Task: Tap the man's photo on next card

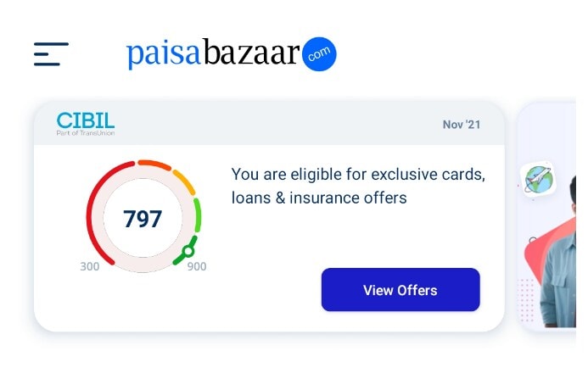Action: (558, 271)
